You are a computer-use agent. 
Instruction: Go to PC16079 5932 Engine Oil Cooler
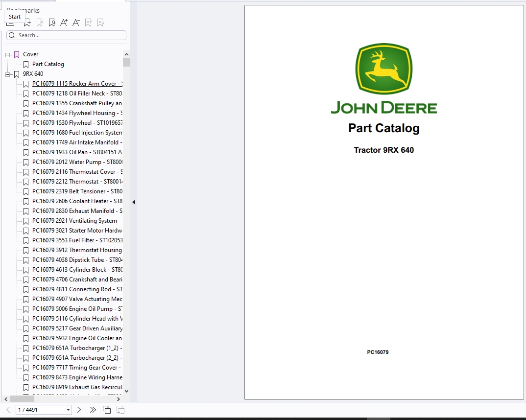point(77,338)
